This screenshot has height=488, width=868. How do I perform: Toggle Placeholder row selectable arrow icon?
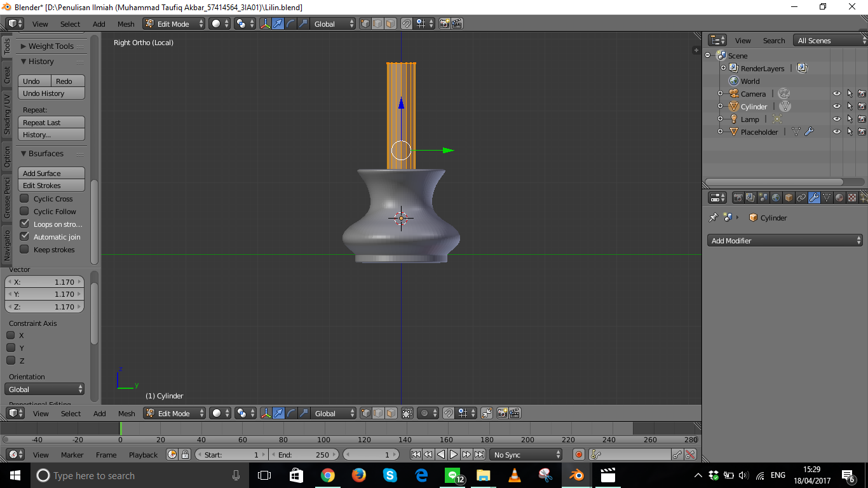click(850, 132)
